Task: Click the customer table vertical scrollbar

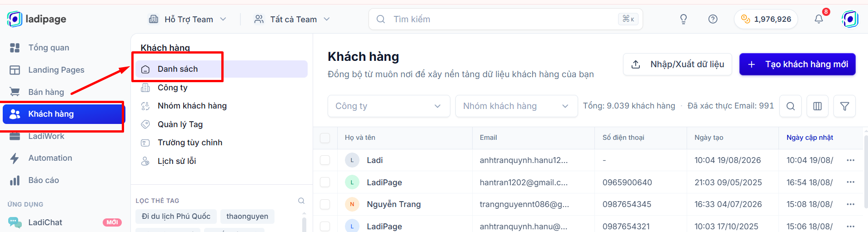Action: pos(865,173)
